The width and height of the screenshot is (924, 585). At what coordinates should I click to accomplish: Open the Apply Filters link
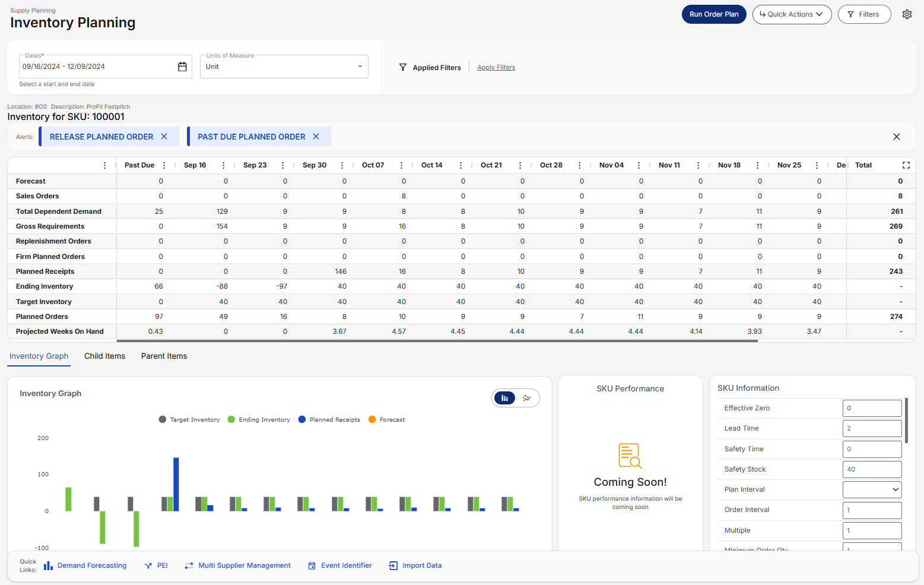click(x=496, y=67)
